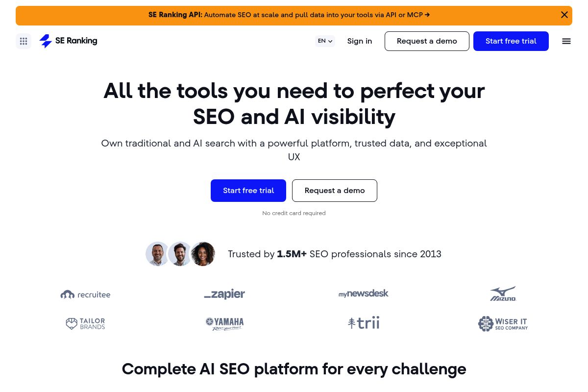This screenshot has width=588, height=392.
Task: Click the SE Ranking lightning logo
Action: (x=46, y=41)
